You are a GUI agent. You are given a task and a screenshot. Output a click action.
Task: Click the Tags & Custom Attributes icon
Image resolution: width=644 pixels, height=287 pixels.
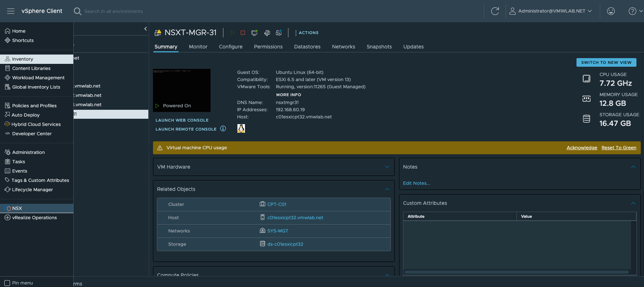tap(7, 180)
